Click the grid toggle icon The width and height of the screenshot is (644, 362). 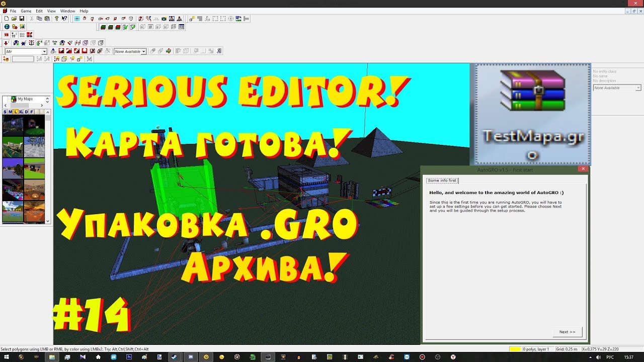pyautogui.click(x=22, y=35)
